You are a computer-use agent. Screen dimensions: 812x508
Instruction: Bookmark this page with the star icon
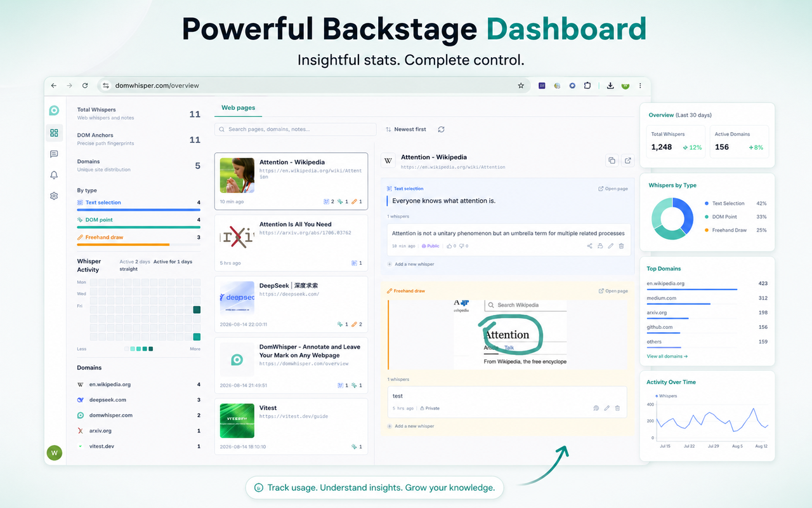point(521,86)
